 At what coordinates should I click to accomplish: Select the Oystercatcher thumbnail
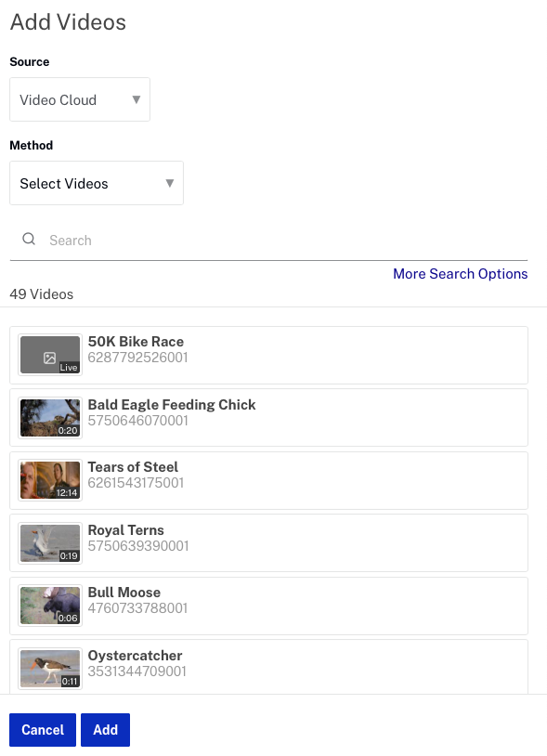click(50, 669)
